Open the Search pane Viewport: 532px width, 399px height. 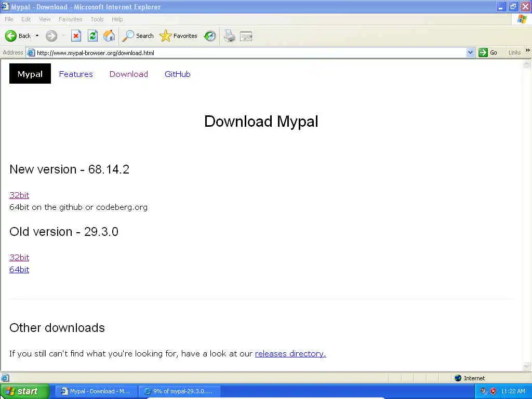pyautogui.click(x=138, y=36)
